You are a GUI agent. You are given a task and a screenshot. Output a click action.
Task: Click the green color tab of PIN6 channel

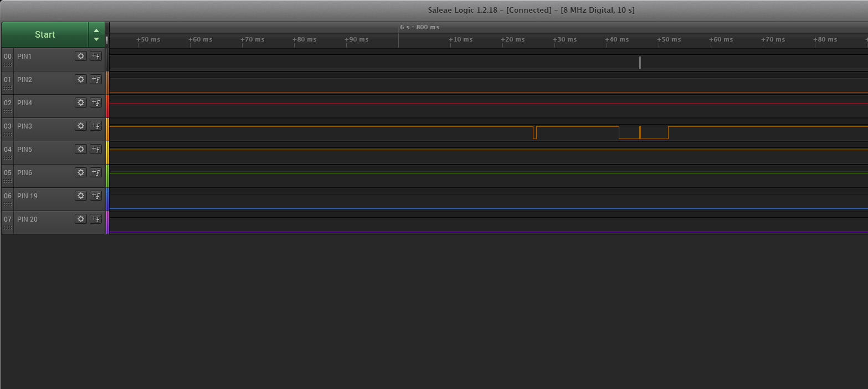coord(107,176)
